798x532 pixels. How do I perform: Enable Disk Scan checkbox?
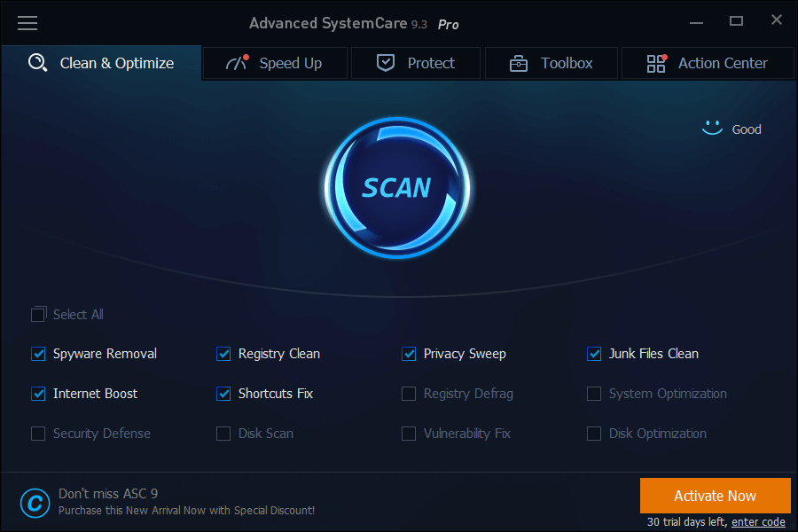tap(223, 434)
